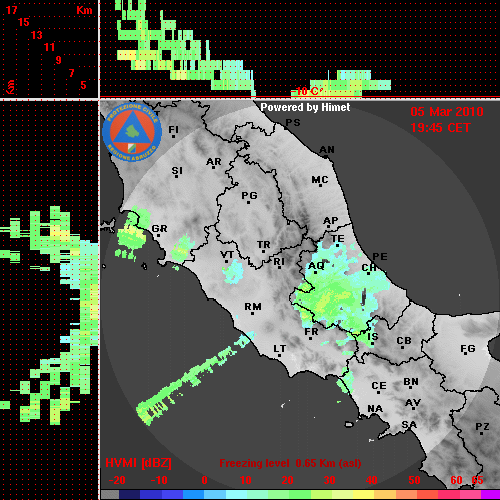
Task: Select the time '19:45 CET'
Action: click(440, 128)
